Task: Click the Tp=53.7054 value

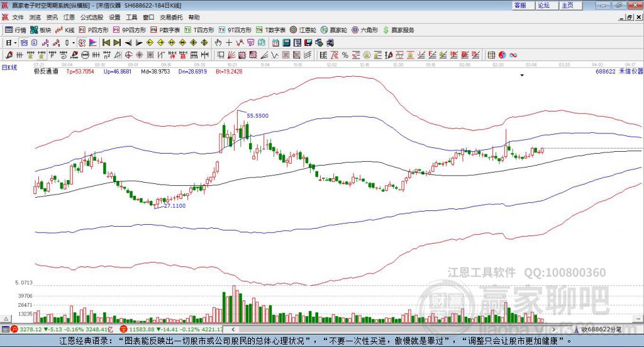Action: (80, 72)
